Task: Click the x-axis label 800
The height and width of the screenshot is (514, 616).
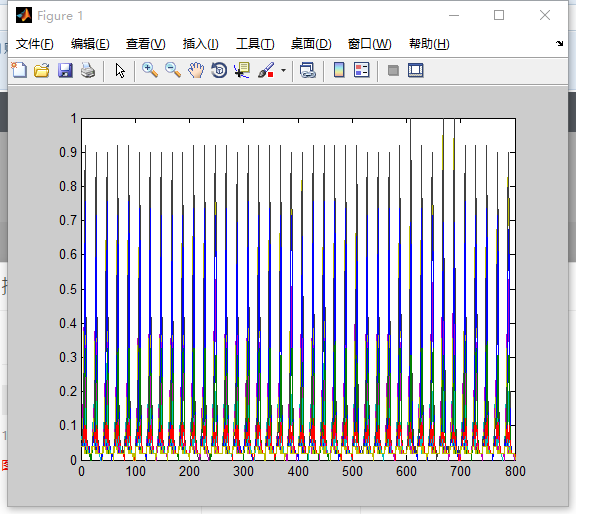Action: pyautogui.click(x=515, y=471)
